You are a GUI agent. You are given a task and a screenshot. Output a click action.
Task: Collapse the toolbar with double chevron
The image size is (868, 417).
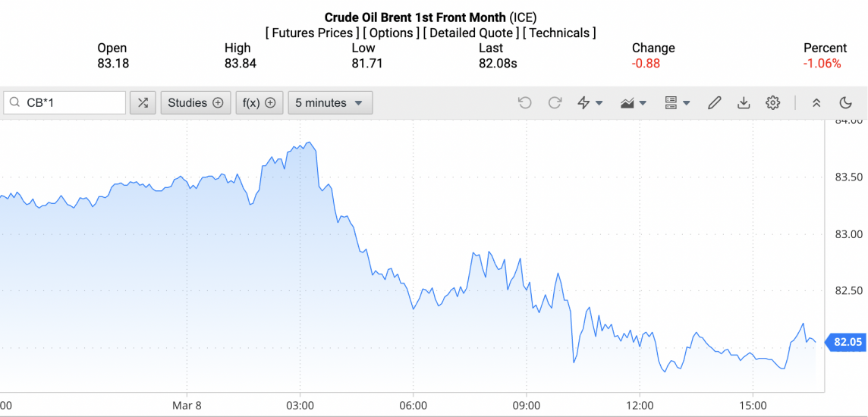coord(816,103)
